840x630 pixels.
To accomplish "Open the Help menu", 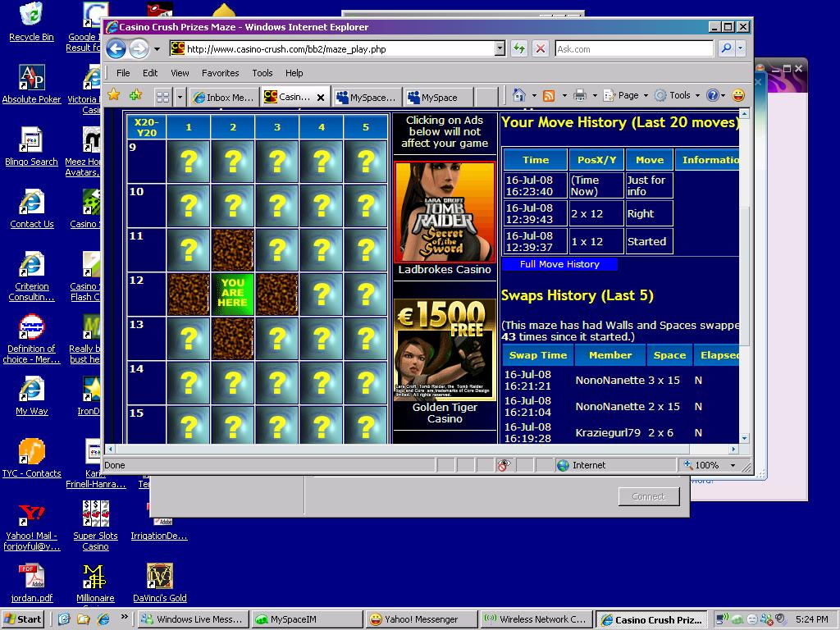I will click(x=294, y=73).
